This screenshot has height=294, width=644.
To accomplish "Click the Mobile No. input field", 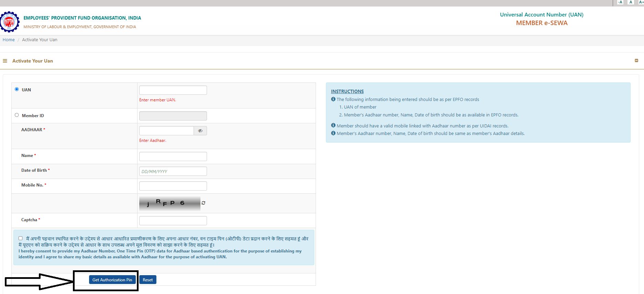I will (173, 186).
